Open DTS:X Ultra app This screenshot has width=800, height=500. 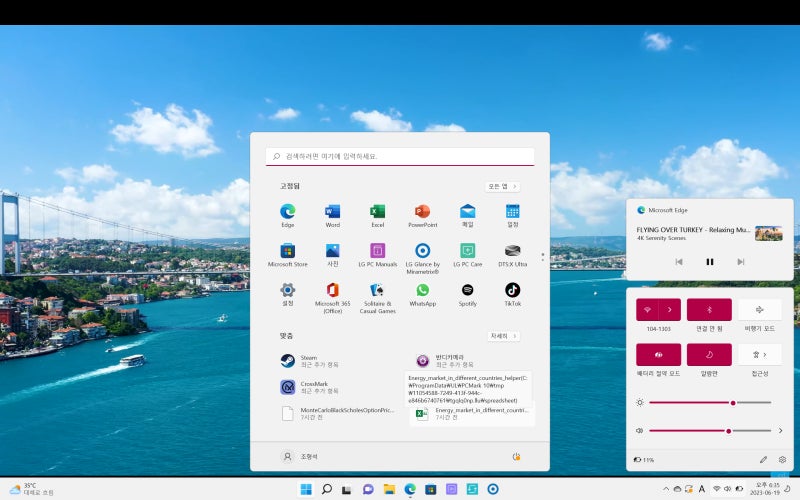click(512, 255)
